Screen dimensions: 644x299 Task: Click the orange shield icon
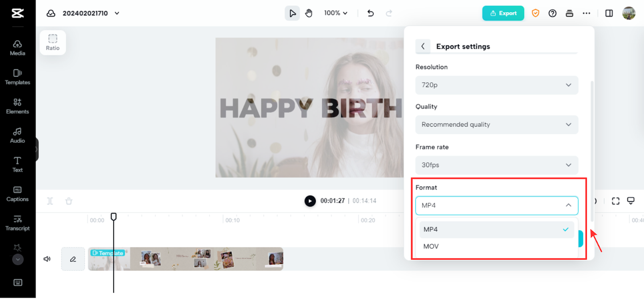point(535,14)
